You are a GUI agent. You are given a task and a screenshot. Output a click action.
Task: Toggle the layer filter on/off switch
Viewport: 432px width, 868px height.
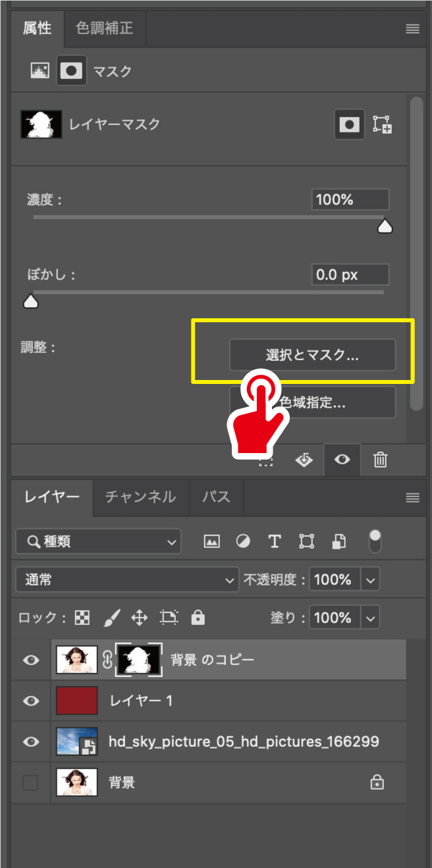point(375,540)
